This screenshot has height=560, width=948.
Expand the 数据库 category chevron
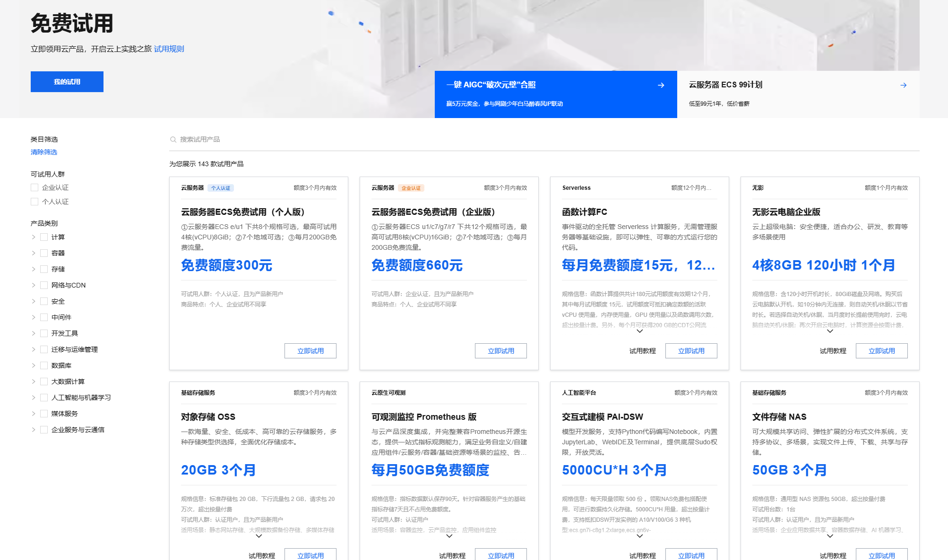pyautogui.click(x=34, y=365)
